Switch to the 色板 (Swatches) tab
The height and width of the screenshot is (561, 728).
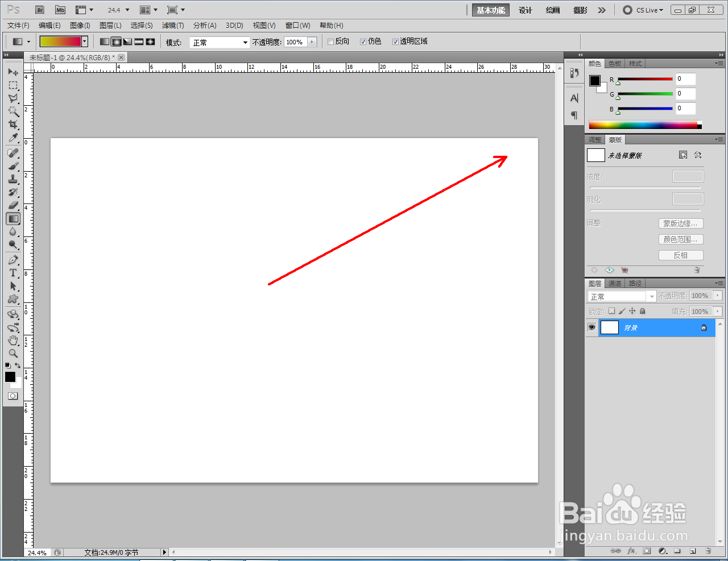tap(615, 64)
